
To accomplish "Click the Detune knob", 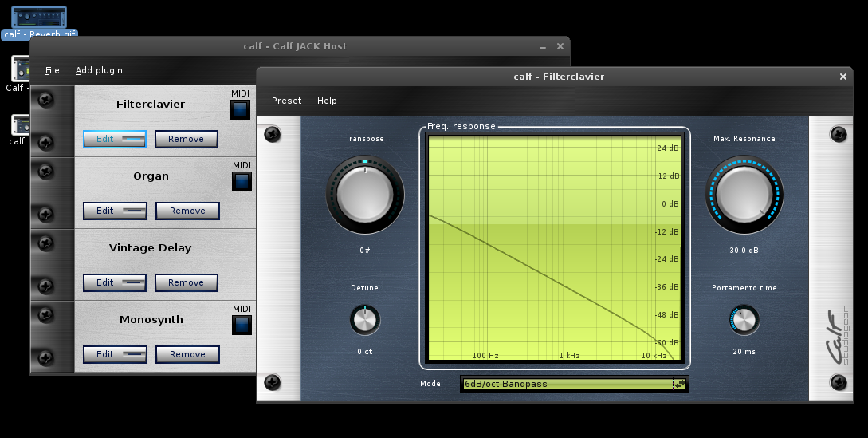I will pyautogui.click(x=365, y=320).
